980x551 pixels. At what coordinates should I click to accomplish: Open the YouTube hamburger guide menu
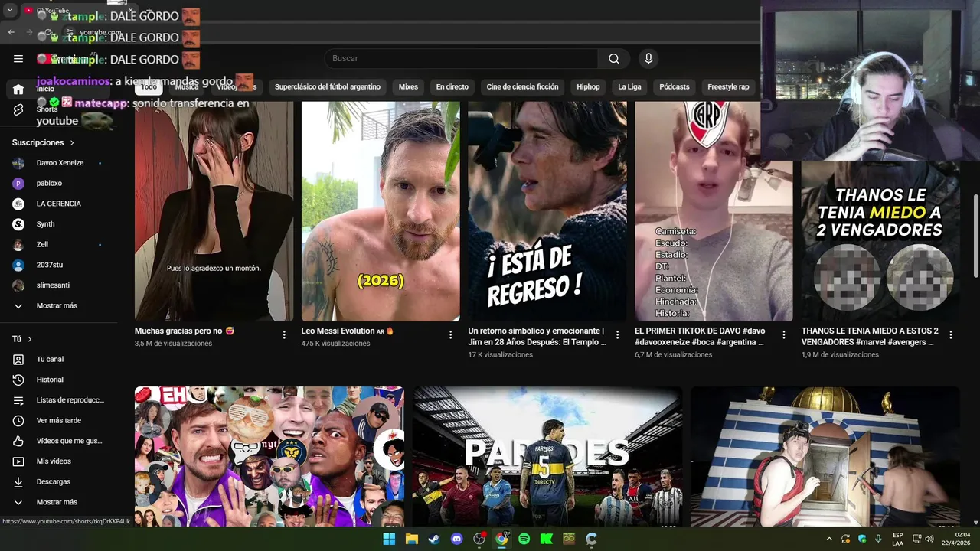(x=18, y=59)
